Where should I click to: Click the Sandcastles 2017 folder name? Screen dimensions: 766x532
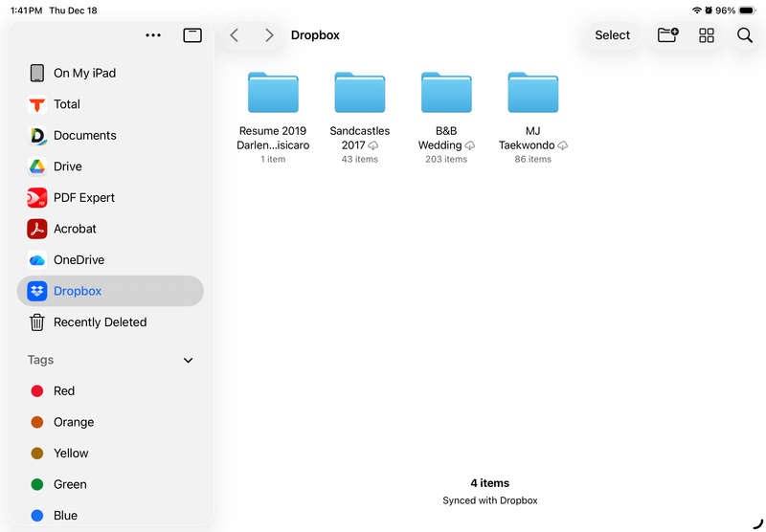(360, 138)
